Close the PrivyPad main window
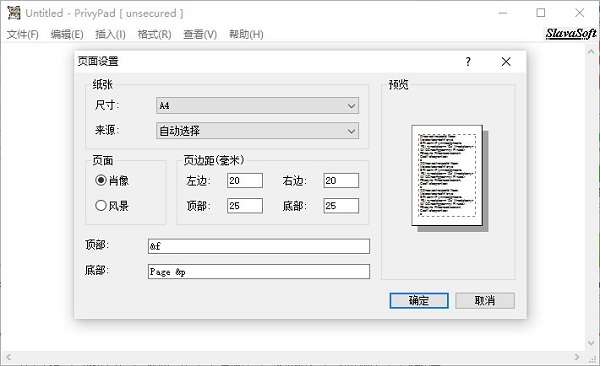This screenshot has height=366, width=600. coord(579,13)
